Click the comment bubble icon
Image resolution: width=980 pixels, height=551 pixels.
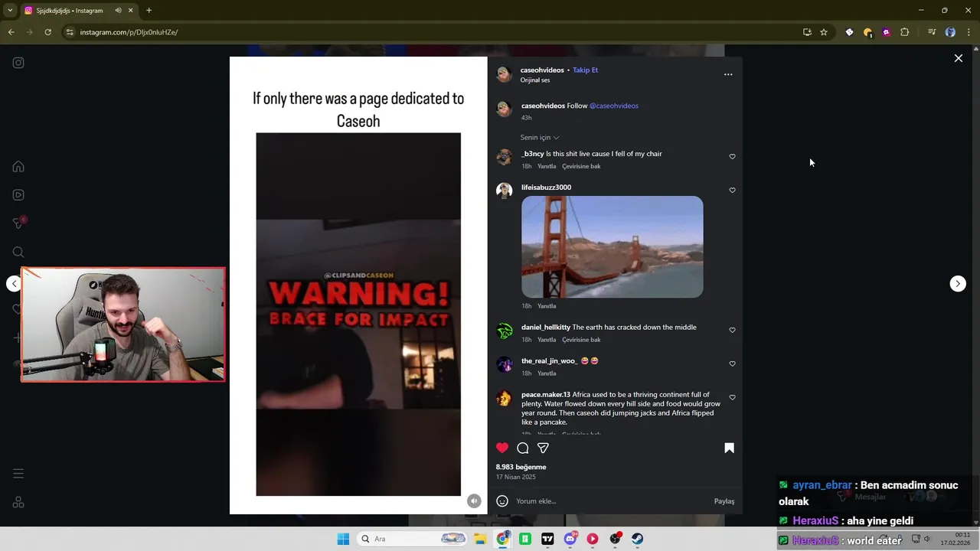(523, 448)
